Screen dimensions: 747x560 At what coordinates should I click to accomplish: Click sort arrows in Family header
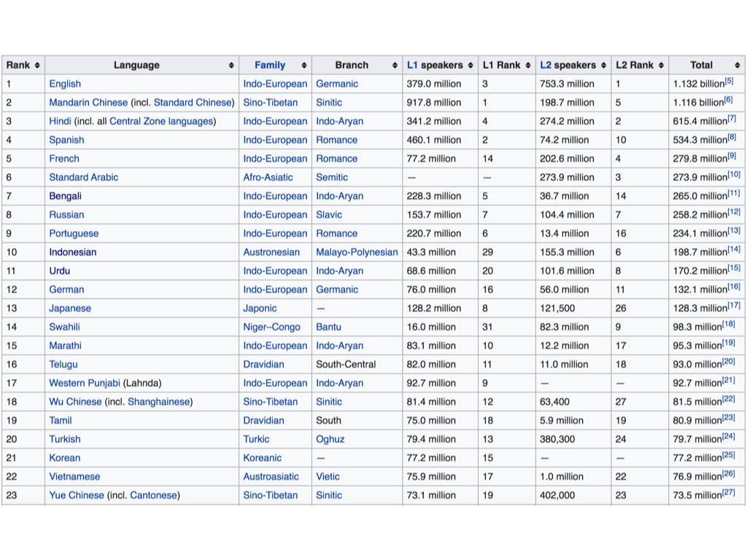[x=304, y=65]
